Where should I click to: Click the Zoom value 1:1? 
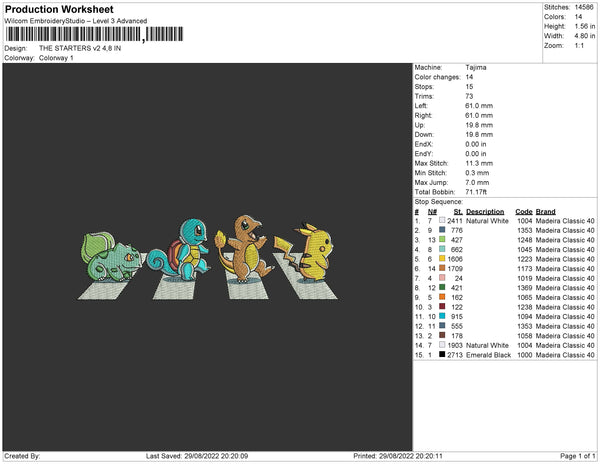pyautogui.click(x=579, y=46)
